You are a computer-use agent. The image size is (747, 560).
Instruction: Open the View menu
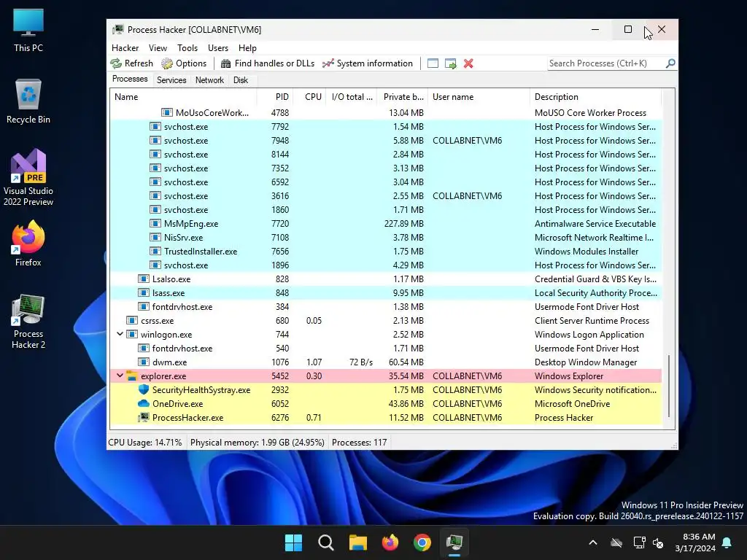[x=158, y=48]
